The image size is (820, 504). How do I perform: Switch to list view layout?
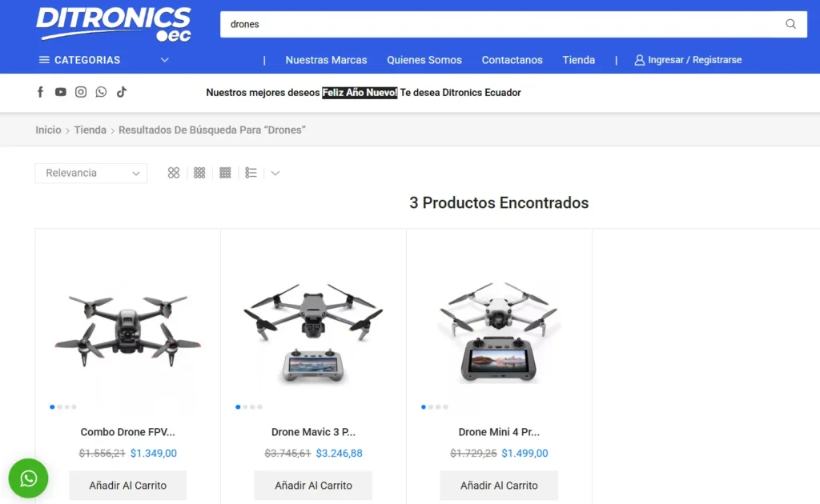point(251,173)
